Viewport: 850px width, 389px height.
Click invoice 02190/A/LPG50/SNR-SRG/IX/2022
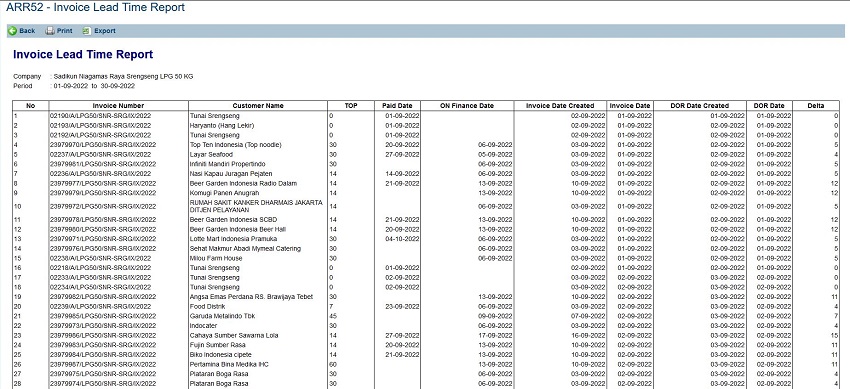pos(100,116)
